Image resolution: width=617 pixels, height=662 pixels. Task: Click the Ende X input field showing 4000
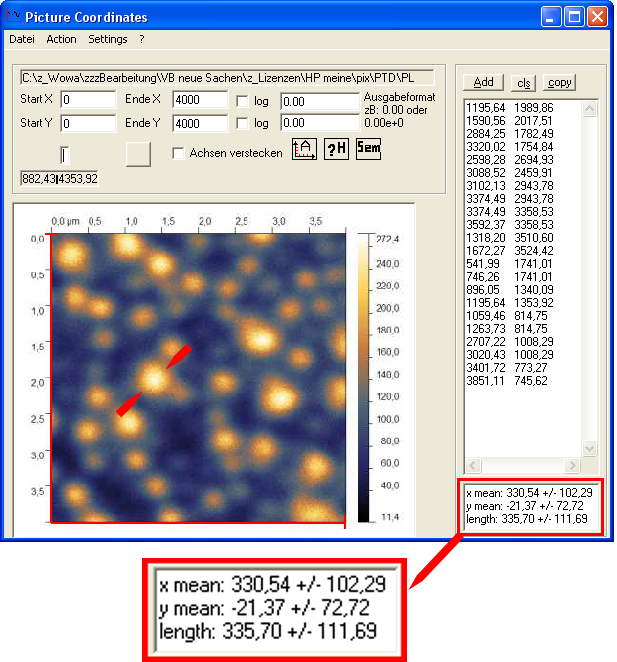tap(200, 100)
